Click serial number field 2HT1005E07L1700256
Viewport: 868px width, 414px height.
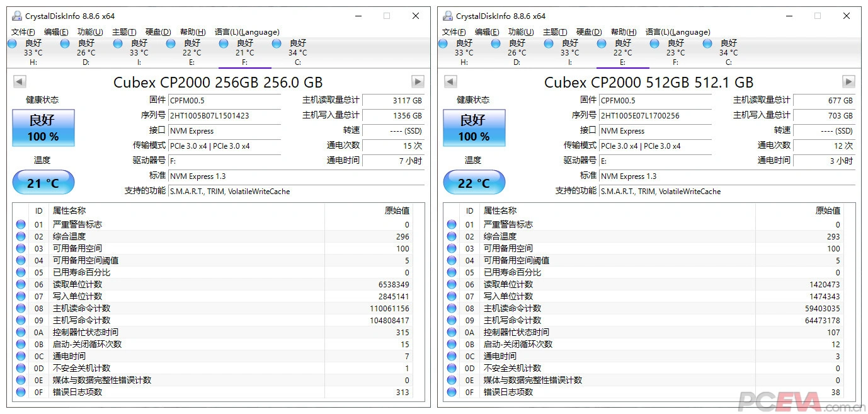[x=656, y=116]
